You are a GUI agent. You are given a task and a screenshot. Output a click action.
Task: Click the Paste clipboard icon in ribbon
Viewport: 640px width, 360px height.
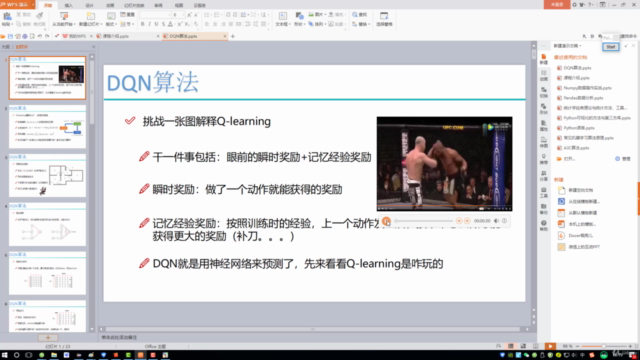tap(7, 16)
